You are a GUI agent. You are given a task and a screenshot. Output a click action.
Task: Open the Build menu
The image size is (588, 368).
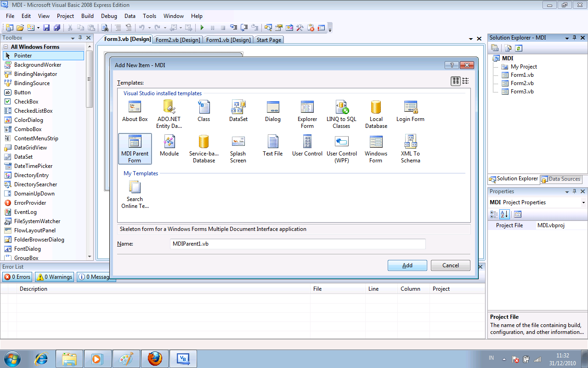point(87,16)
